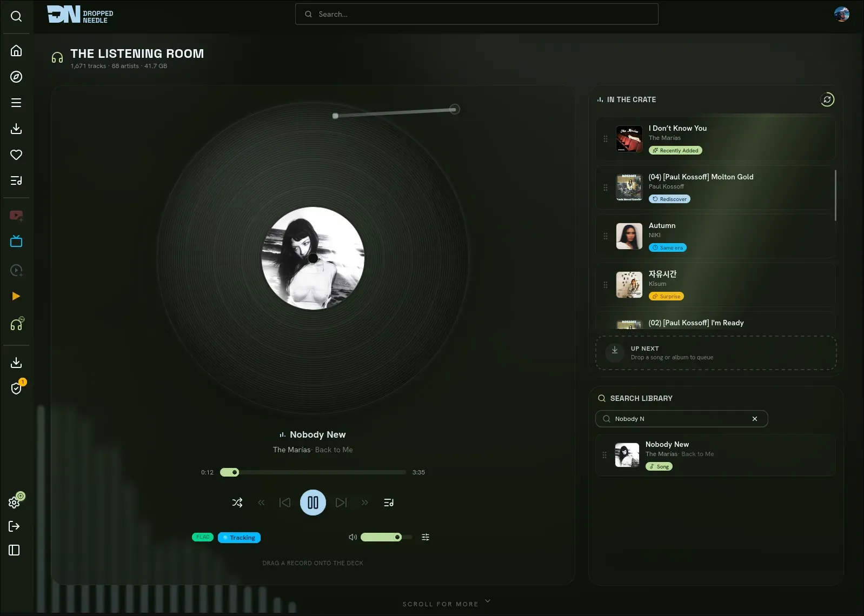864x616 pixels.
Task: Click the Autumn album thumbnail
Action: click(629, 236)
